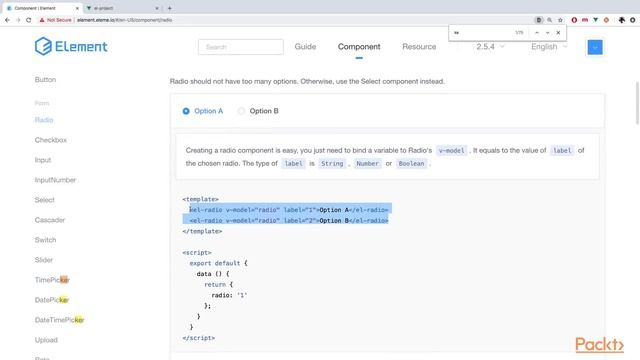
Task: Go to previous find-in-page match
Action: coord(537,33)
